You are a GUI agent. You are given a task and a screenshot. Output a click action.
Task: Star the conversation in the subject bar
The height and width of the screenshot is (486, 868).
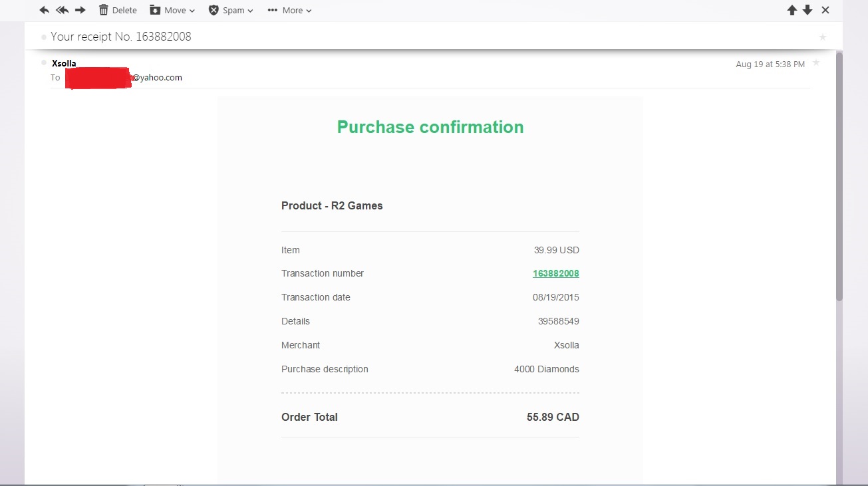(x=823, y=37)
